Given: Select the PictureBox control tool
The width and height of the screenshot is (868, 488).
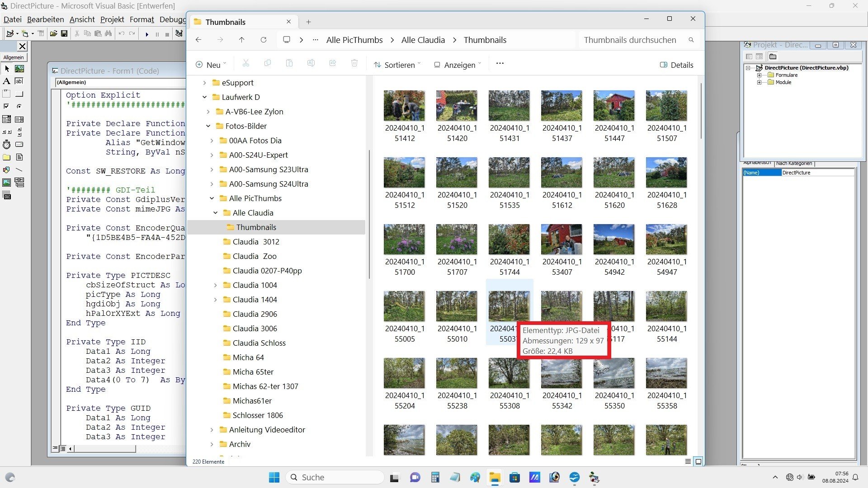Looking at the screenshot, I should tap(19, 69).
